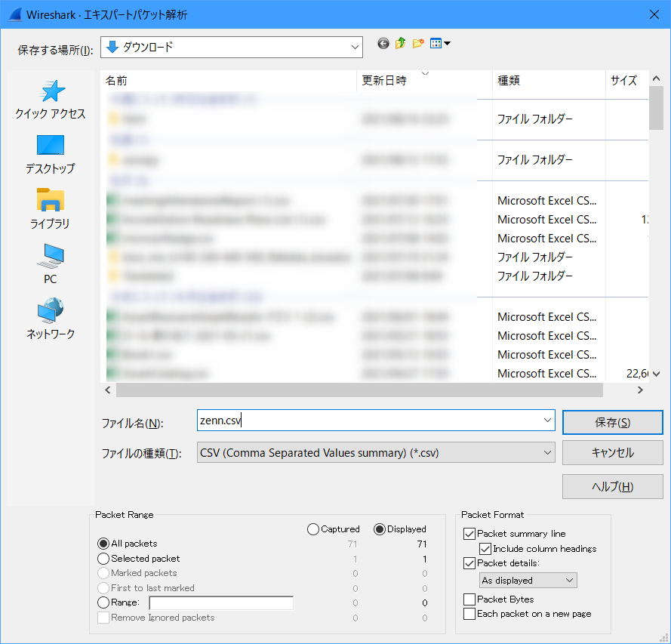Close the export dialog window
Viewport: 671px width, 644px height.
click(654, 14)
